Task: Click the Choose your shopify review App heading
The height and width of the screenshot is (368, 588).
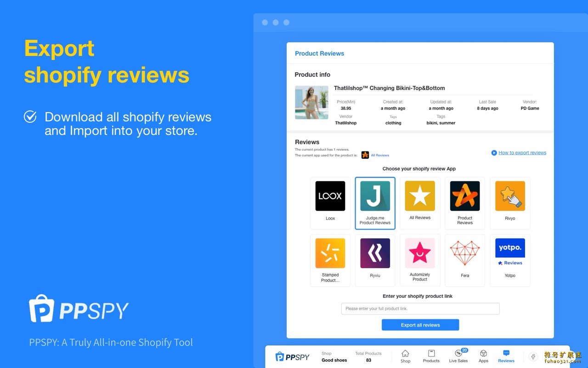Action: click(419, 169)
